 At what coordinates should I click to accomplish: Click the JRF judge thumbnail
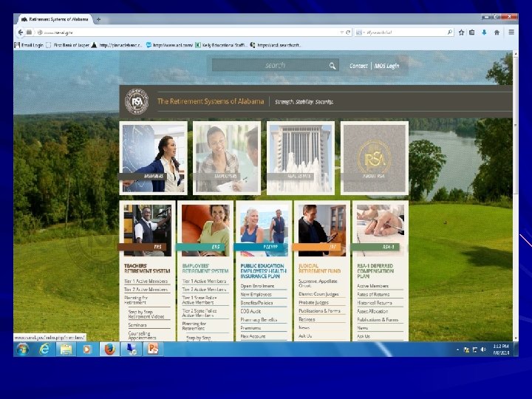tap(322, 230)
